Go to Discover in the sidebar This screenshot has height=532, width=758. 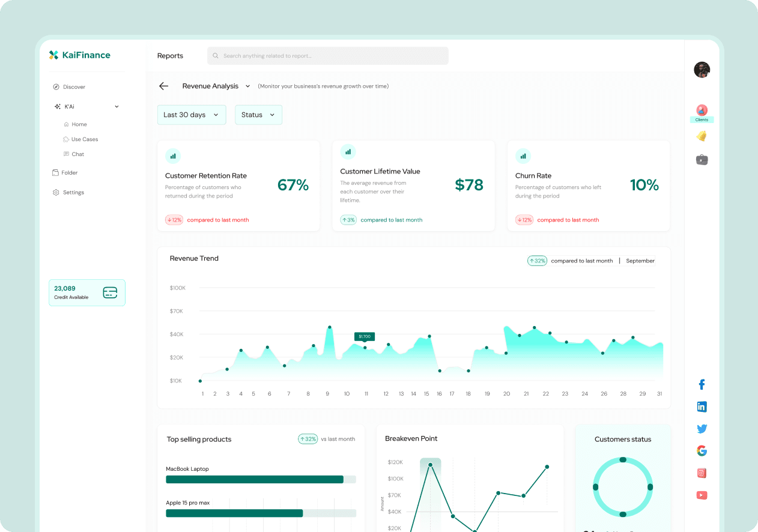click(x=74, y=87)
